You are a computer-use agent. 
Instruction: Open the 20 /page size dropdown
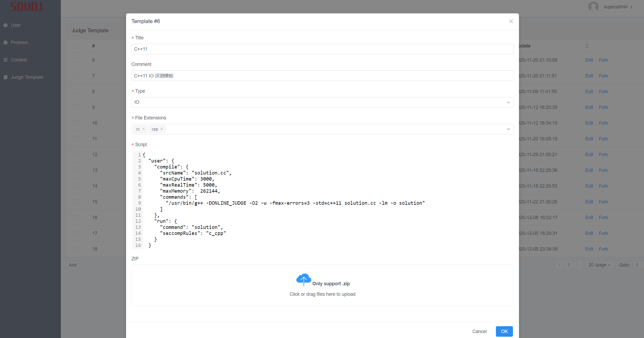tap(600, 265)
